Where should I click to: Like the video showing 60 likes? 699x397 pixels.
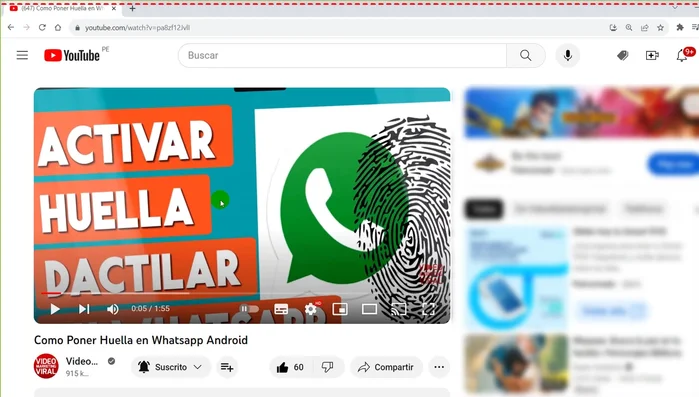tap(291, 367)
